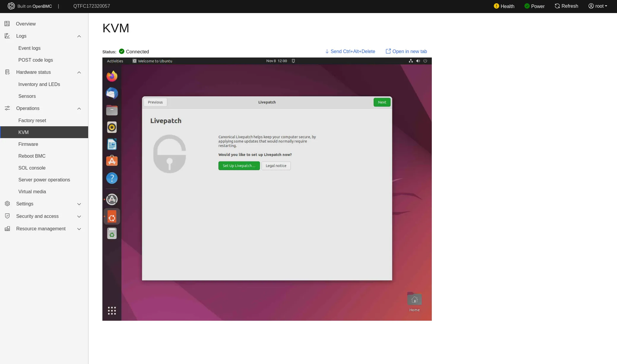617x364 pixels.
Task: Show Applications grid at dock bottom
Action: [x=112, y=311]
